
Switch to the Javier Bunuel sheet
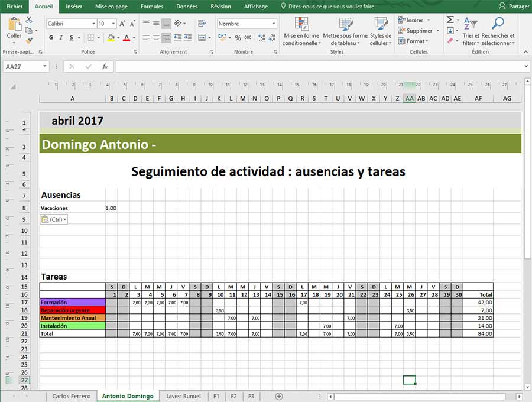coord(183,396)
